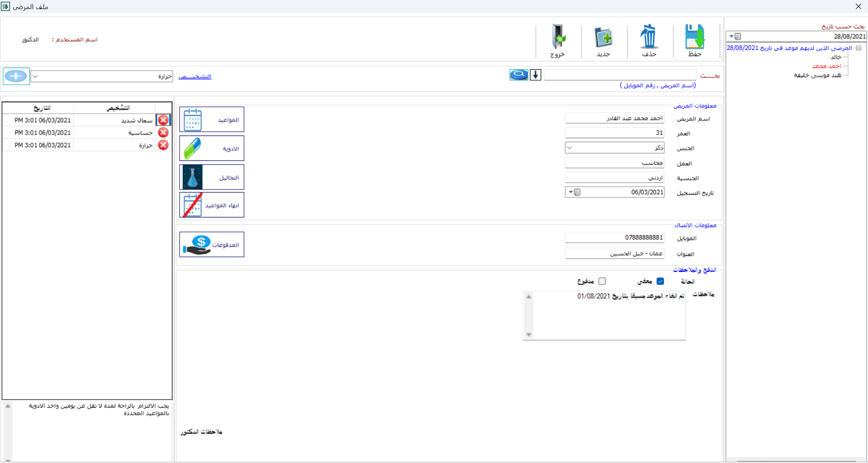Click the Exit (خروج) door icon

coord(558,37)
